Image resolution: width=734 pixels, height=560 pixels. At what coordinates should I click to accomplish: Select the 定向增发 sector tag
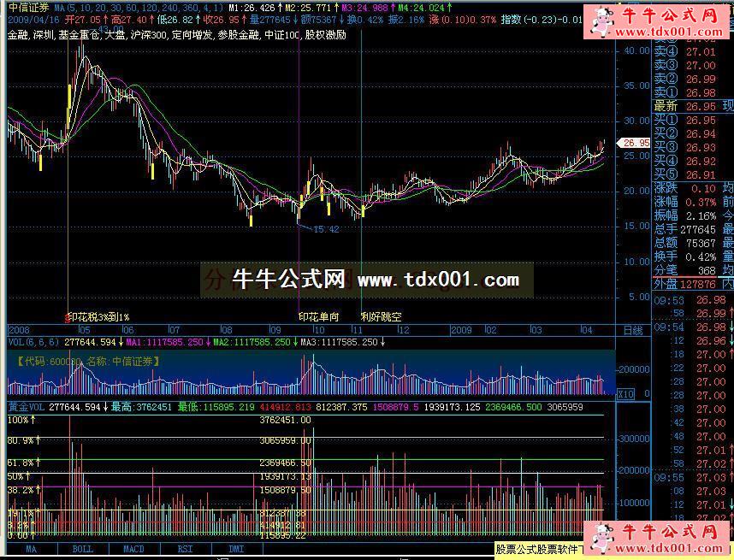pos(192,34)
